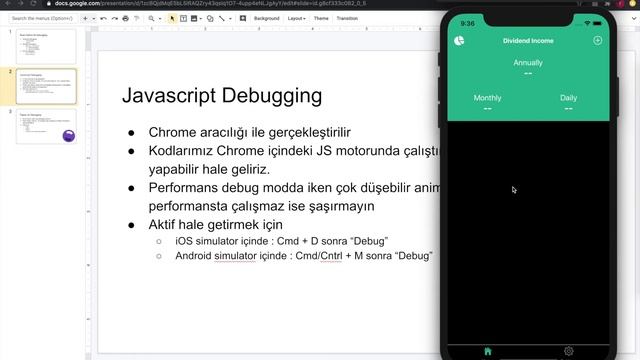The height and width of the screenshot is (360, 640).
Task: Click the bullet starting Kodlarımız Chrome içindeki
Action: (x=294, y=151)
